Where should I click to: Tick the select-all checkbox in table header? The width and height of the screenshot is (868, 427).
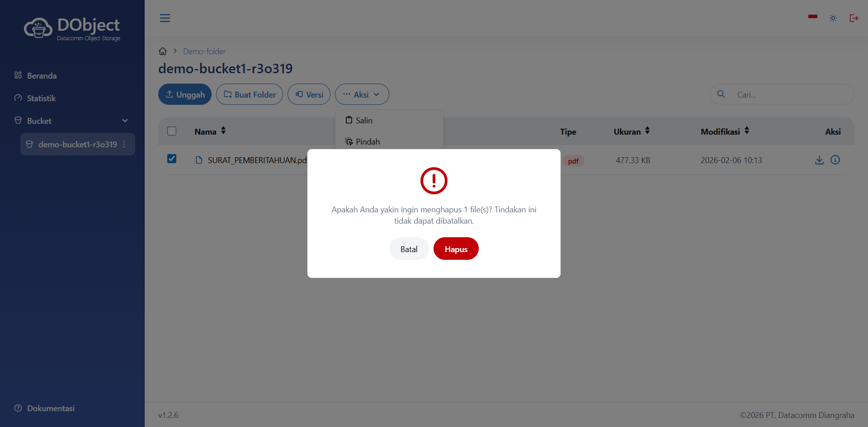click(x=172, y=131)
